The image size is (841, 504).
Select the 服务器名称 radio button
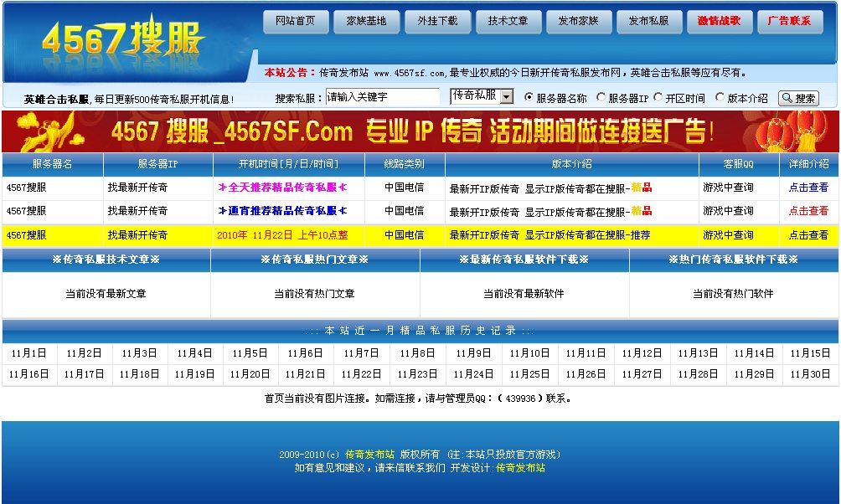(529, 97)
